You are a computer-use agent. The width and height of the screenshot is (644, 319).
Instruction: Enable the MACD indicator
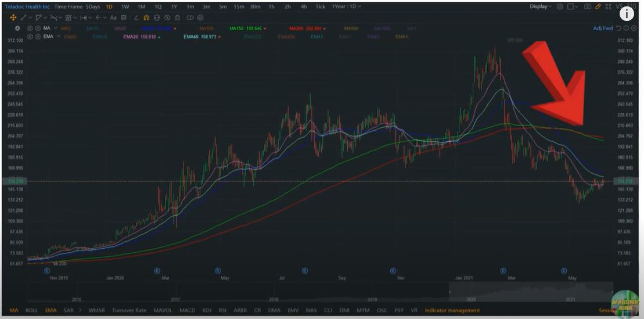pyautogui.click(x=187, y=310)
